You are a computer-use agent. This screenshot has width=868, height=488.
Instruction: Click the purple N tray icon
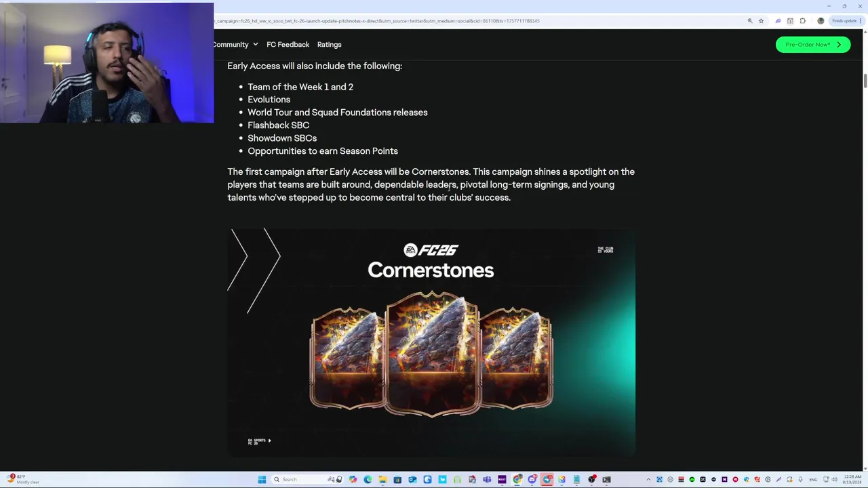tap(725, 479)
